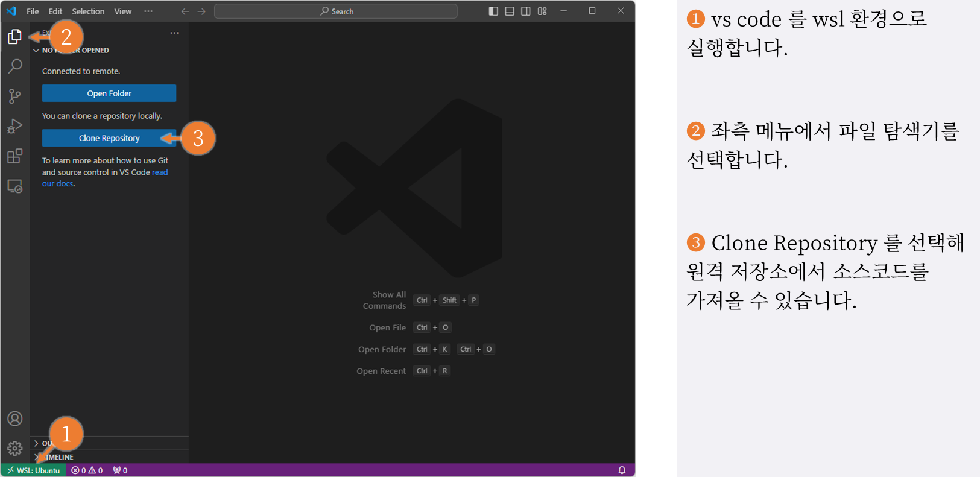Toggle the bottom panel layout icon
Image resolution: width=980 pixels, height=477 pixels.
pos(510,11)
